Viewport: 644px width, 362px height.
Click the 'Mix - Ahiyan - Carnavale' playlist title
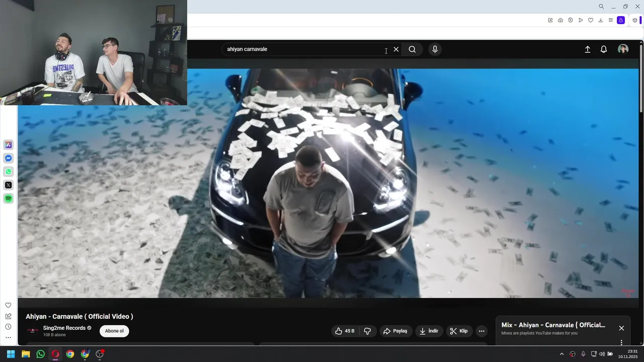coord(553,325)
